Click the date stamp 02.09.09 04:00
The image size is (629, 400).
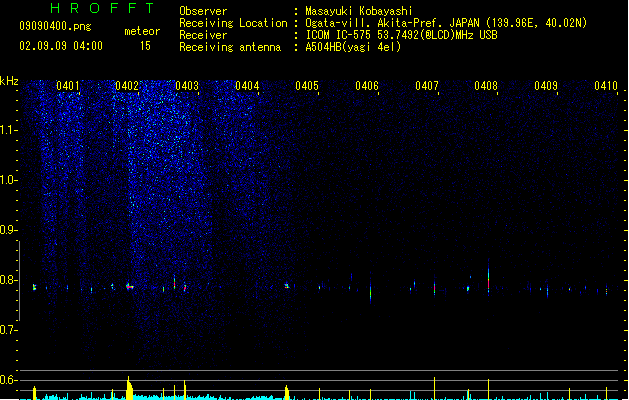pyautogui.click(x=61, y=46)
